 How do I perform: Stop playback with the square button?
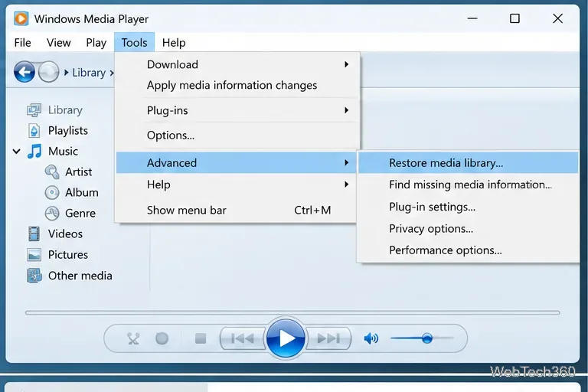201,338
